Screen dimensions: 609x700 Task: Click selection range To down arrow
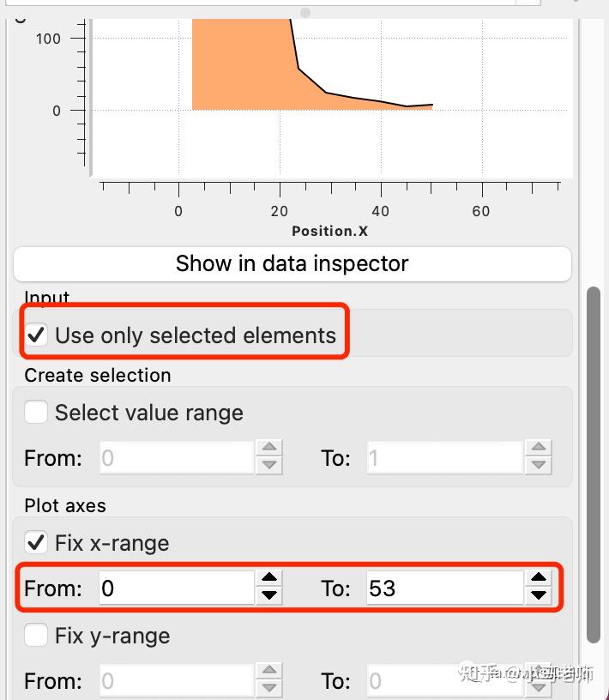[x=539, y=465]
